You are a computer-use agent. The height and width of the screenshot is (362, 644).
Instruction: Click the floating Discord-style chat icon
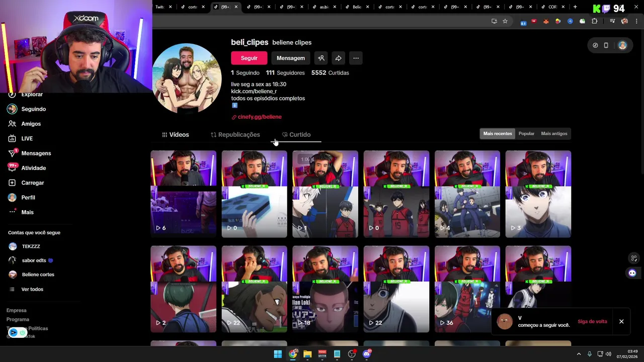pyautogui.click(x=632, y=273)
